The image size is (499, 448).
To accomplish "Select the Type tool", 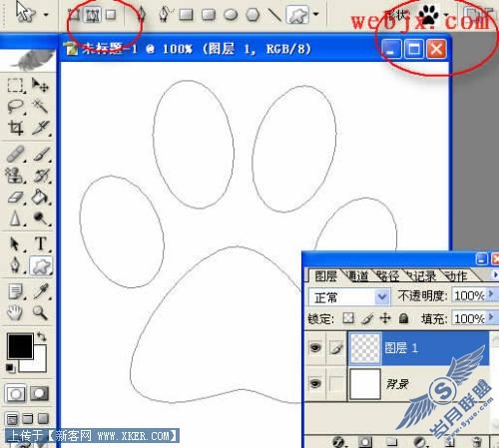I will click(x=41, y=243).
